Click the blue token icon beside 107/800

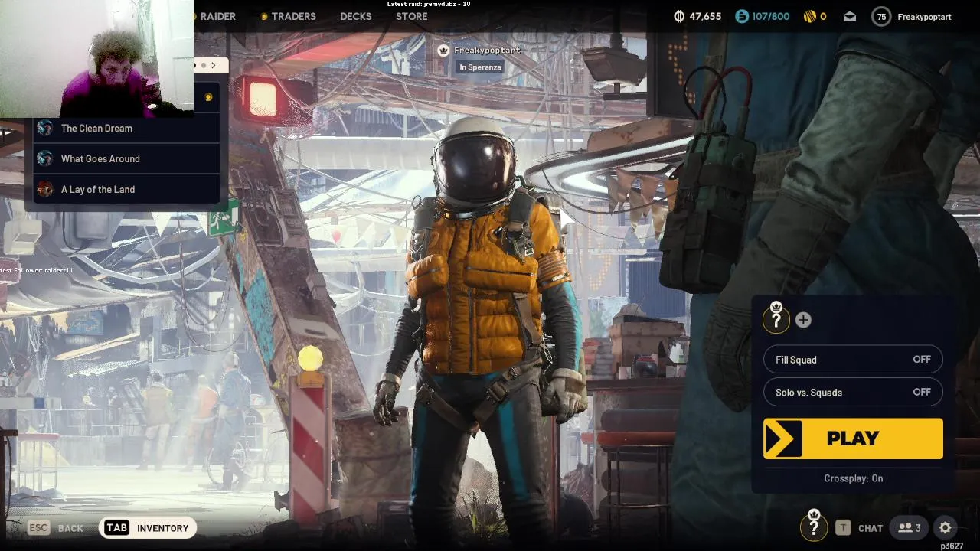[742, 16]
